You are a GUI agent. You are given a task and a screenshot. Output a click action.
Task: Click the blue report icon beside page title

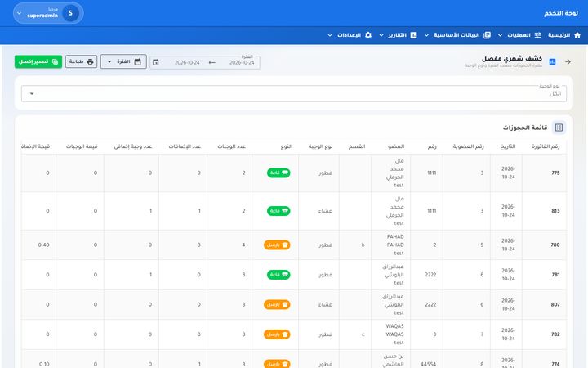click(x=552, y=61)
